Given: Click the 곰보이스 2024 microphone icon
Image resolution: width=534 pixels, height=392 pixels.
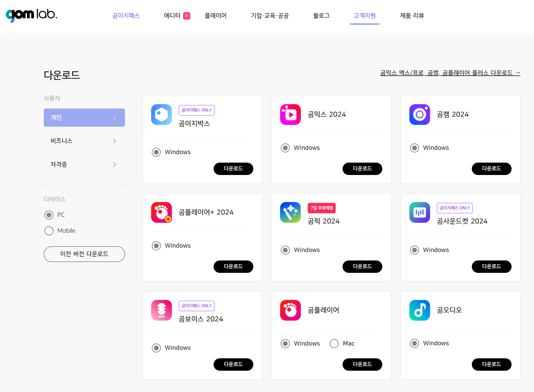Looking at the screenshot, I should click(161, 310).
